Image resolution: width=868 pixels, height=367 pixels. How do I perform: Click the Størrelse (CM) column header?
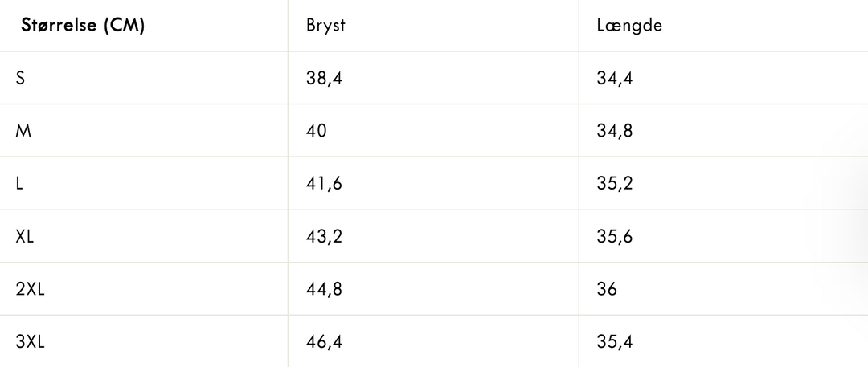tap(83, 26)
